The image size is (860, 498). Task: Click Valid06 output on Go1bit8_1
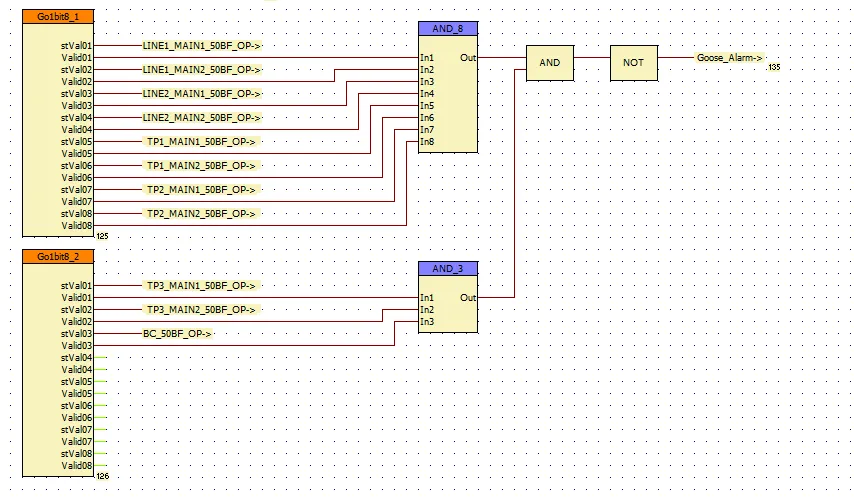(x=77, y=178)
